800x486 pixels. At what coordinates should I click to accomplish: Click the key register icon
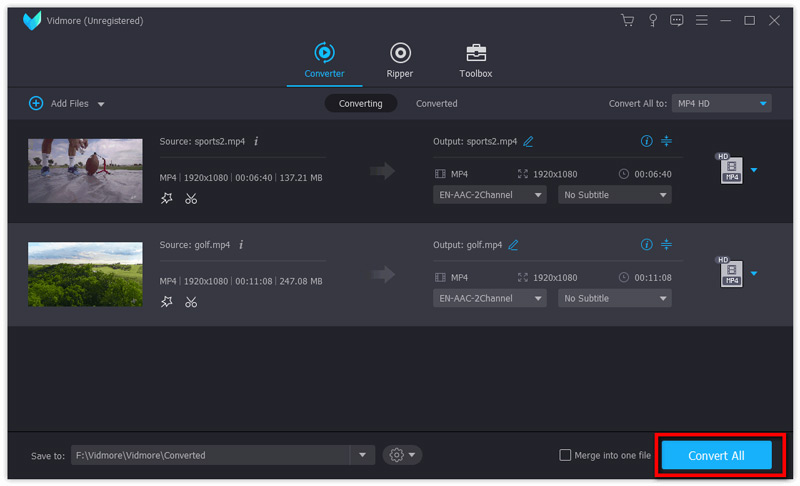tap(652, 20)
